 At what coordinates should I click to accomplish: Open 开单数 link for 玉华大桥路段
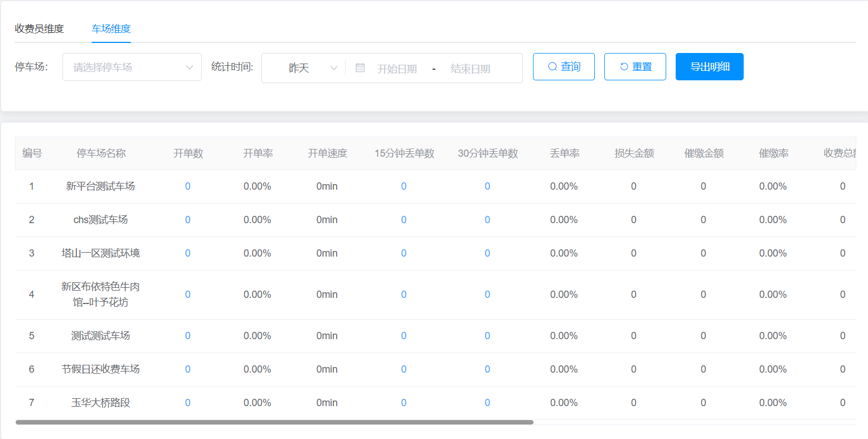(188, 403)
